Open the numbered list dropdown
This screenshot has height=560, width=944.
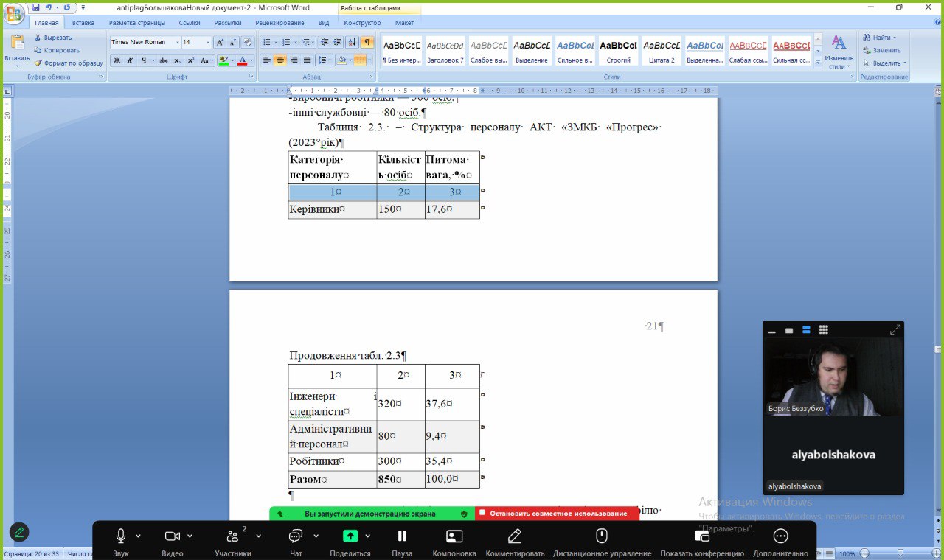coord(296,42)
